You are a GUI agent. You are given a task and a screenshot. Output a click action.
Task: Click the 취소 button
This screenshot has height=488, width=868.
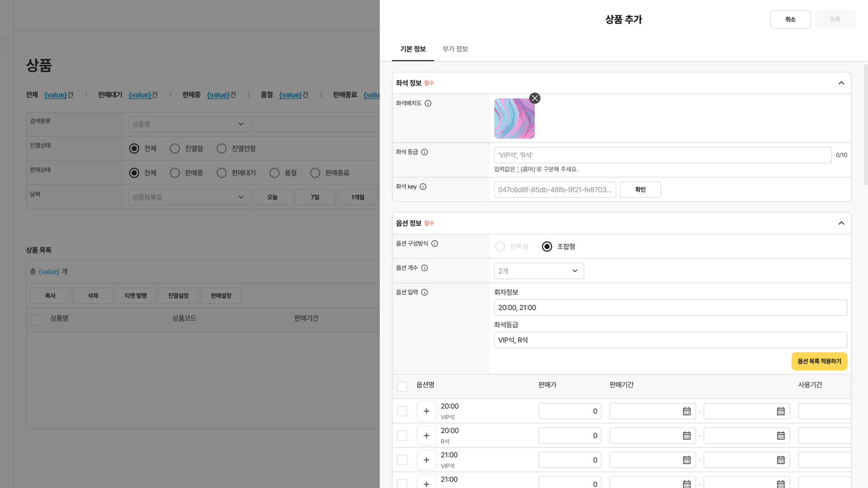(x=790, y=20)
